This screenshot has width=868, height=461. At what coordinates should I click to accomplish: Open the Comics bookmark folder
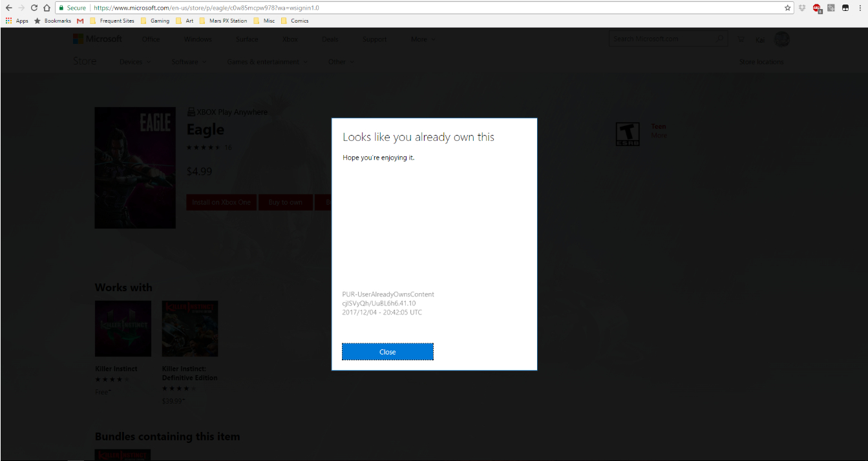295,21
